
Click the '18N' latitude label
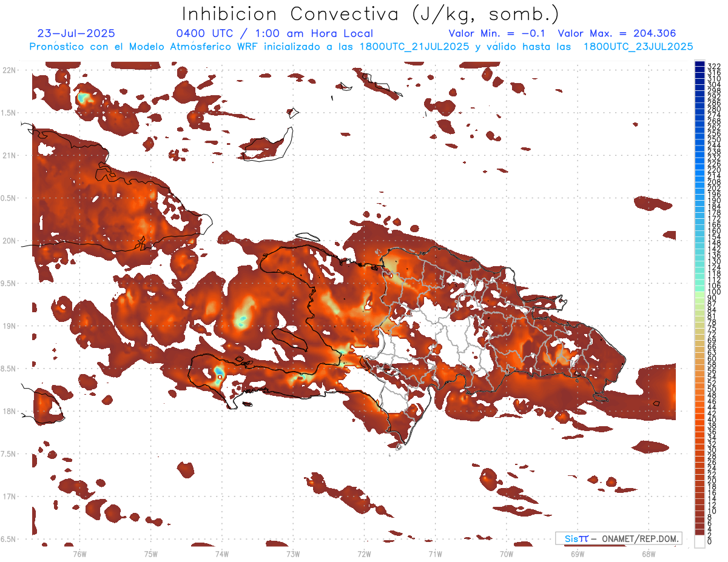click(x=9, y=411)
